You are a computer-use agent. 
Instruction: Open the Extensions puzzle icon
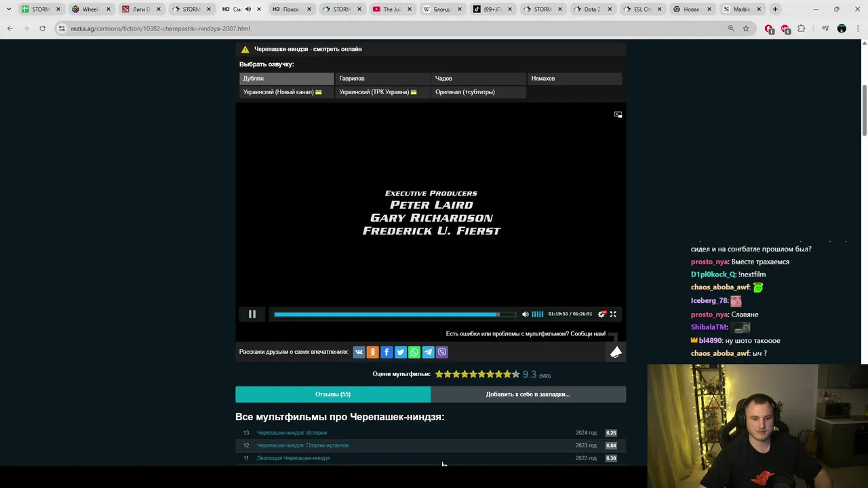pos(802,28)
